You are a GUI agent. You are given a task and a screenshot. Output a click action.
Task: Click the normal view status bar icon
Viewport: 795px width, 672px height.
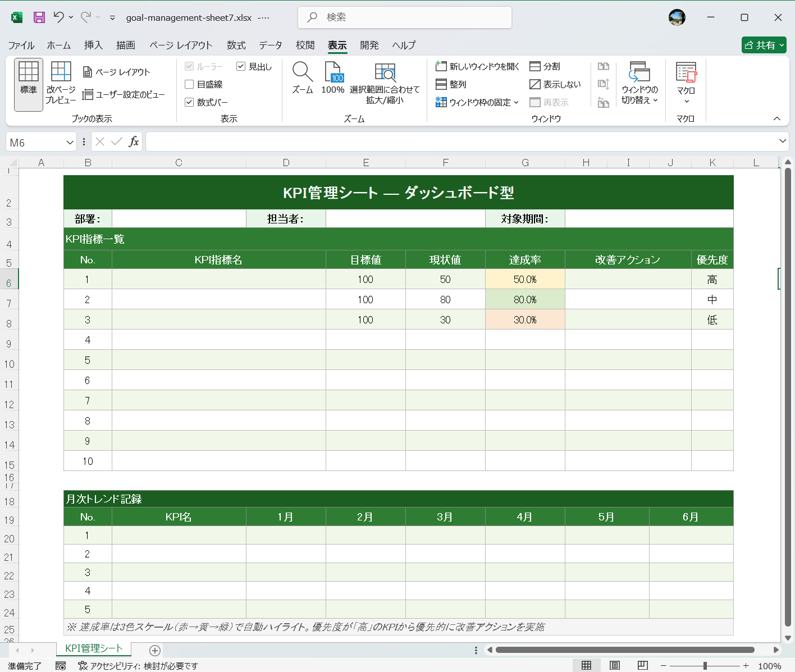click(x=586, y=665)
